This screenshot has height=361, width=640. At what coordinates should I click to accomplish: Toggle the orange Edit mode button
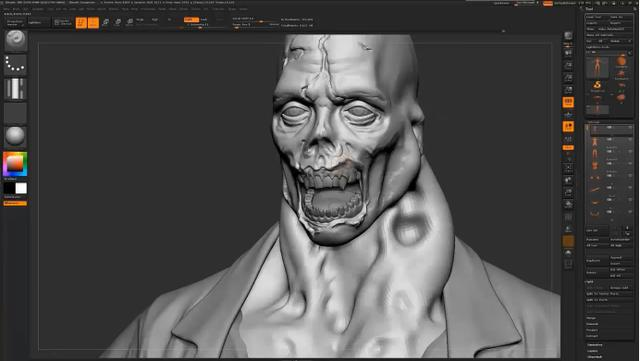[81, 22]
